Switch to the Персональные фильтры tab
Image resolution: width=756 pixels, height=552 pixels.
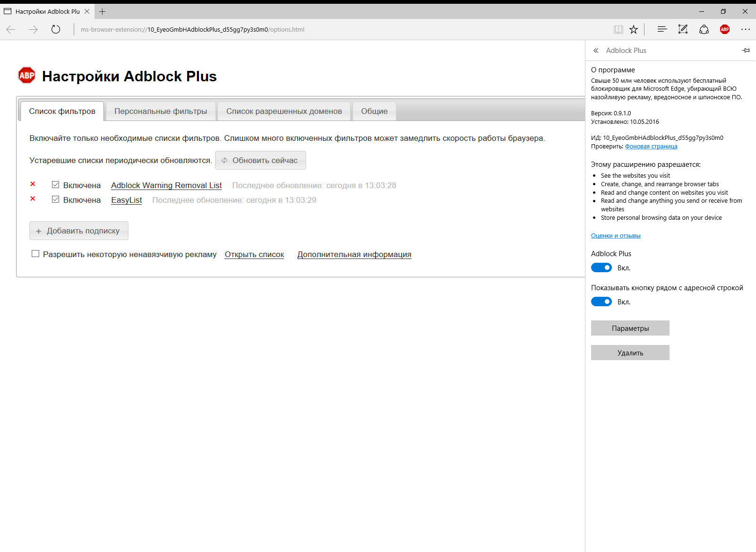[161, 111]
